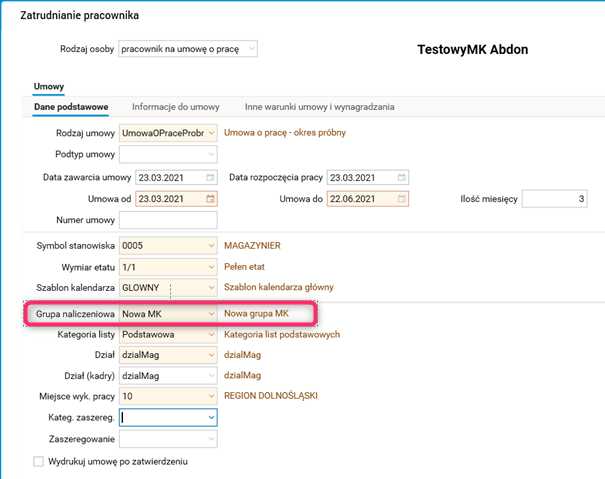Open Grupa naliczeniowa dropdown arrow

(211, 314)
